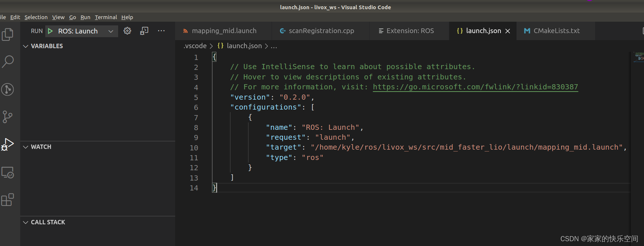Open the Source Control view
Screen dimensions: 644x246
point(7,117)
